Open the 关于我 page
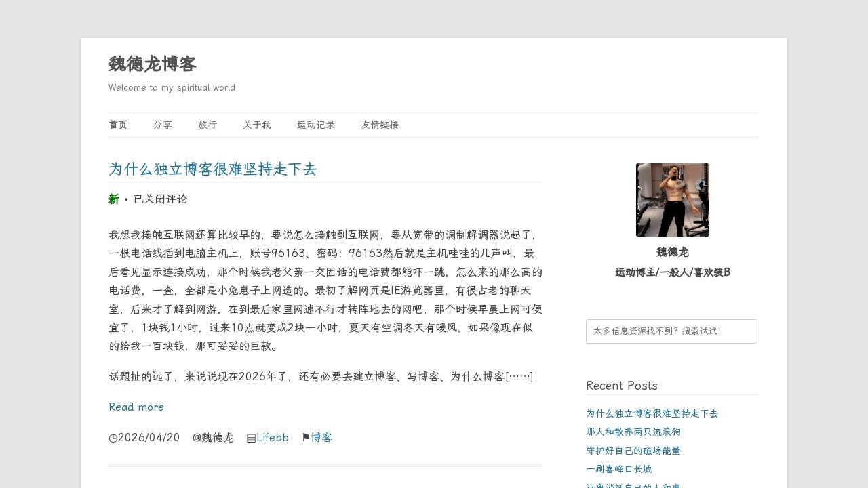 [256, 125]
